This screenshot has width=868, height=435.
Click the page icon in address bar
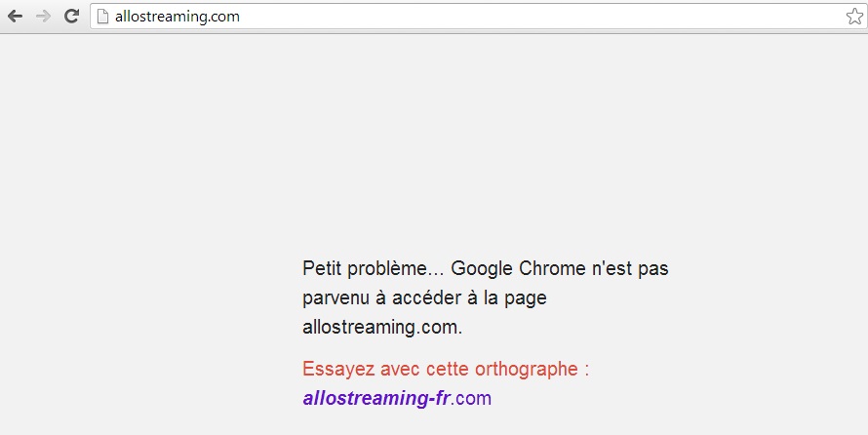click(101, 17)
